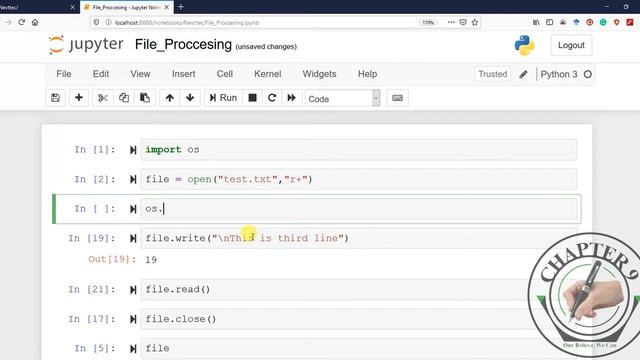This screenshot has width=640, height=360.
Task: Rename the File_Proccesing notebook title
Action: tap(183, 44)
